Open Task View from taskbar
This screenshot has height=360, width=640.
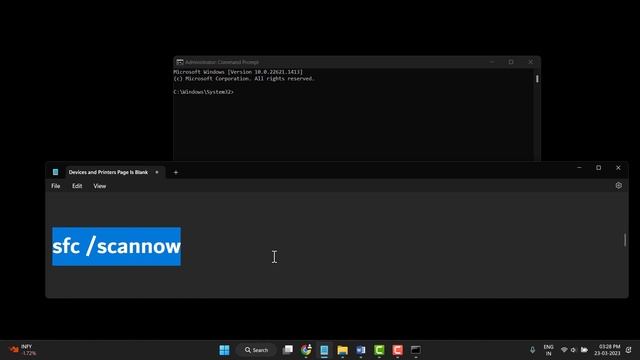point(288,350)
